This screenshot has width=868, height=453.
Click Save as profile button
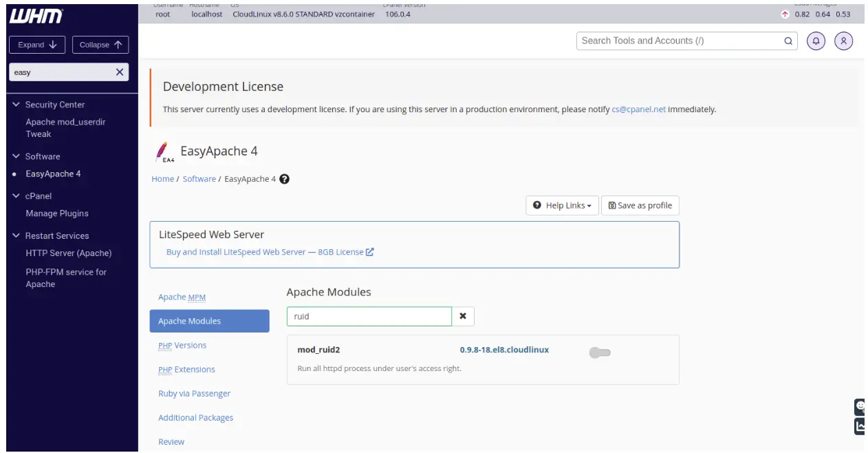[640, 205]
